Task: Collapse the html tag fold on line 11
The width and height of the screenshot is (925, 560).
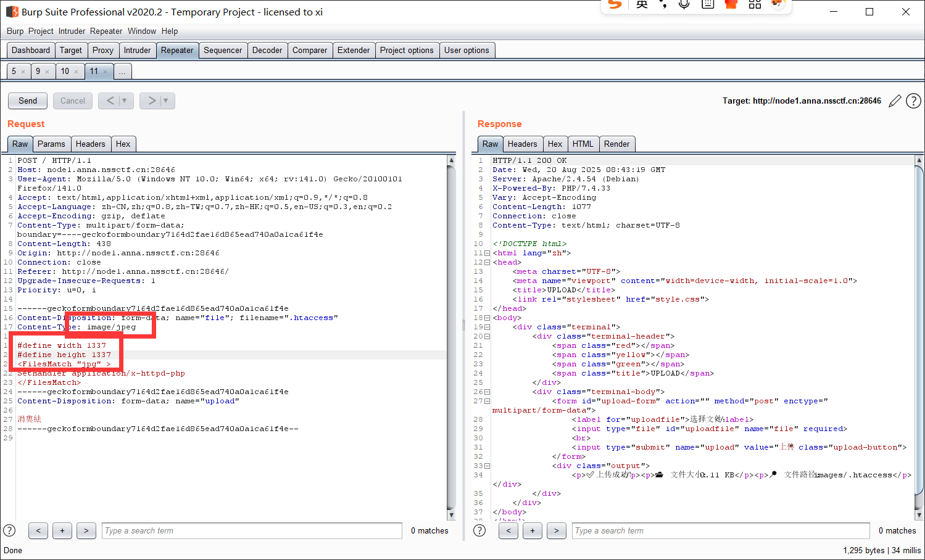Action: (487, 253)
